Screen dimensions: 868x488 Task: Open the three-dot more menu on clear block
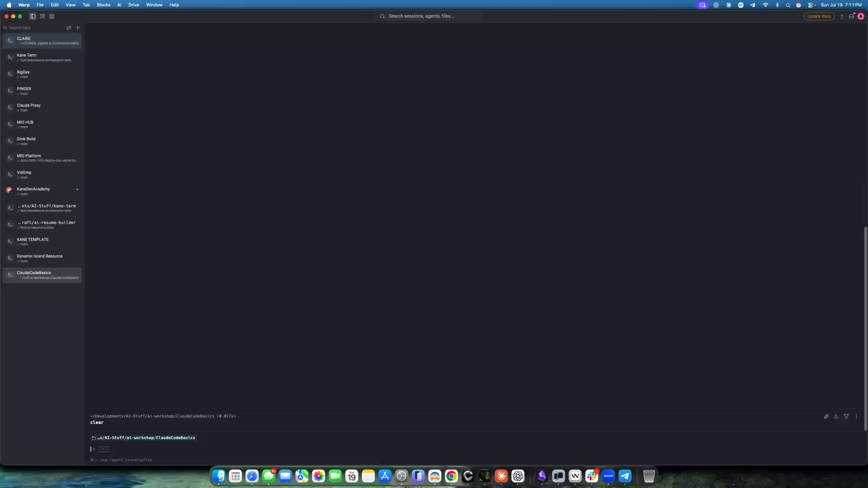[856, 416]
